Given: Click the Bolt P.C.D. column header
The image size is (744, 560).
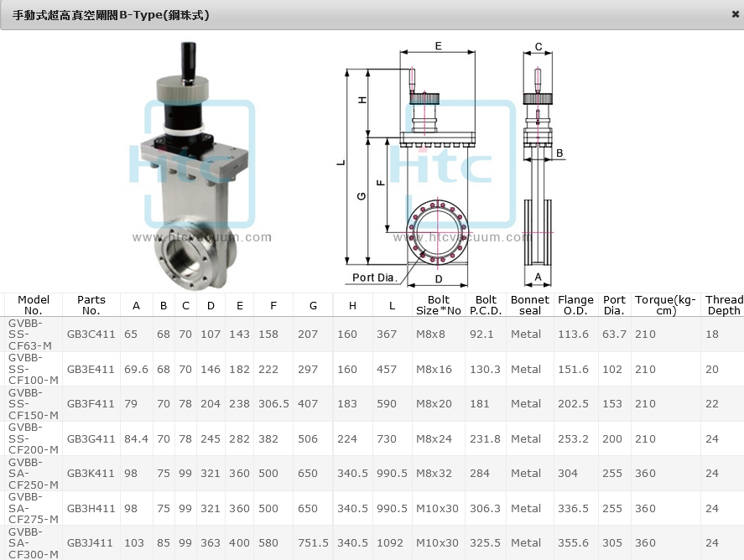Looking at the screenshot, I should (x=486, y=305).
